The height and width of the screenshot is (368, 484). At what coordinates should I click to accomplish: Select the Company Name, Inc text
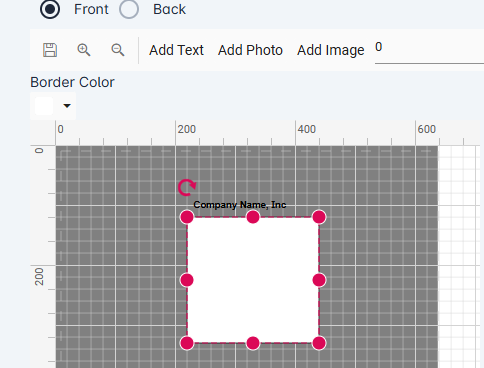240,205
